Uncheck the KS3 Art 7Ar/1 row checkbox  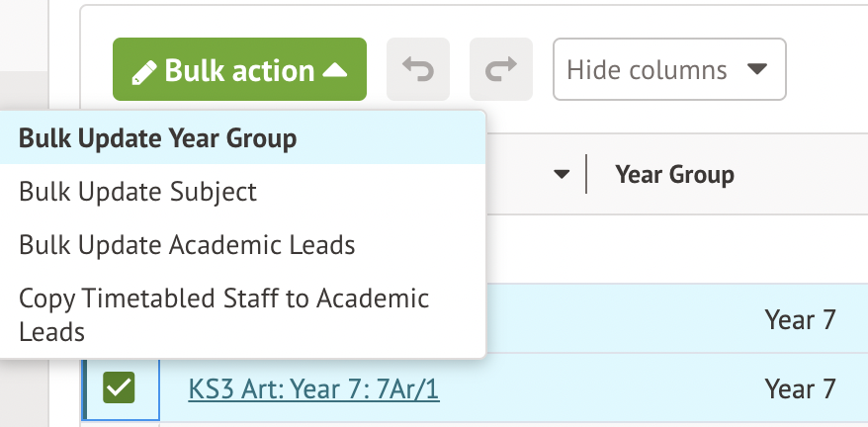tap(119, 389)
